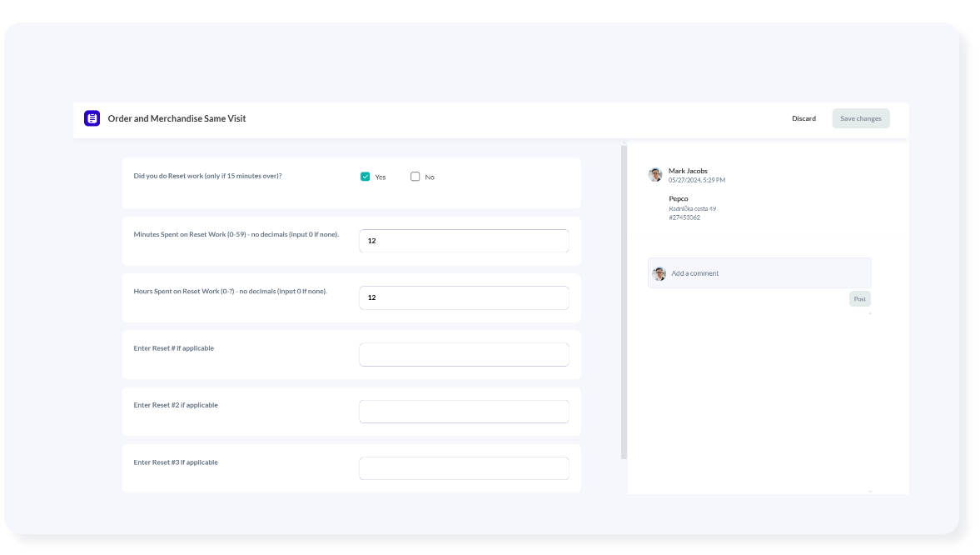The width and height of the screenshot is (980, 555).
Task: Click the Radnička cesta 49 address
Action: coord(693,209)
